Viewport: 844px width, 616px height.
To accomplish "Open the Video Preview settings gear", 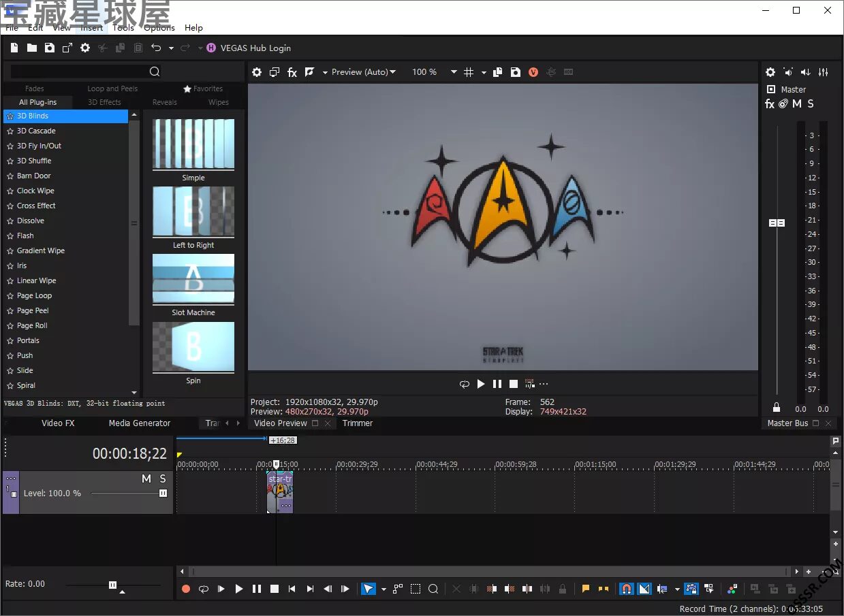I will click(257, 72).
